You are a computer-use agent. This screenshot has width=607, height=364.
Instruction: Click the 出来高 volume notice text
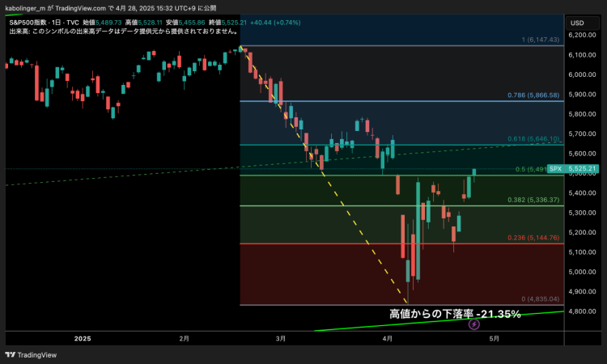click(124, 32)
